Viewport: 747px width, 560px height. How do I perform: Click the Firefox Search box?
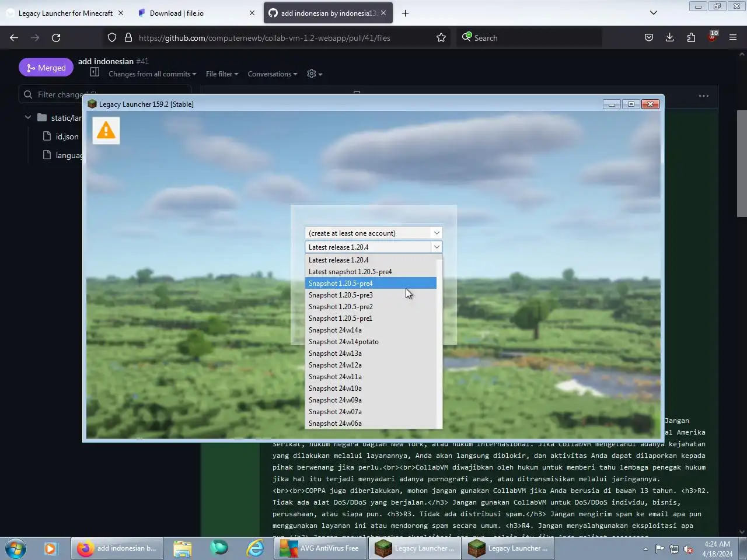click(529, 38)
